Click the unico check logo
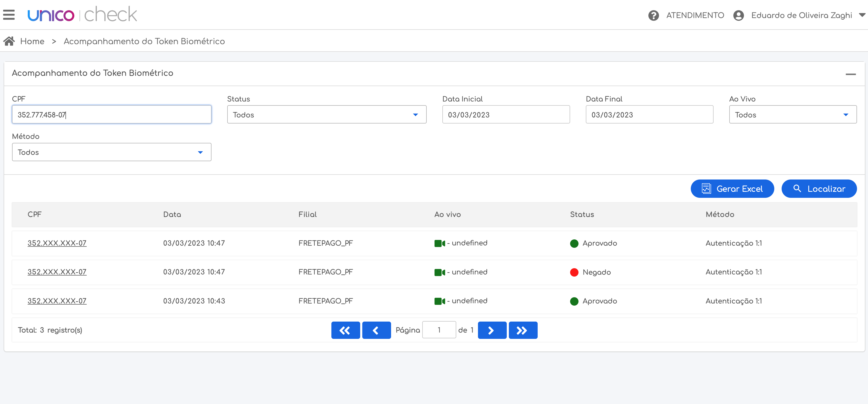Screen dimensions: 868x404 (82, 14)
